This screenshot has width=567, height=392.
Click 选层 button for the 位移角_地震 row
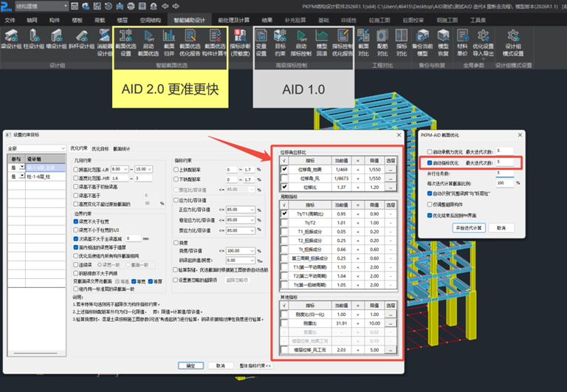391,168
